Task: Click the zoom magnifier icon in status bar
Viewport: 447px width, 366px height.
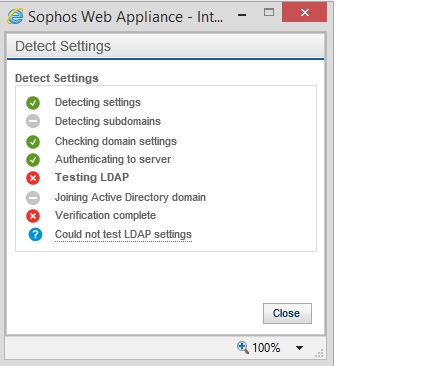Action: click(243, 347)
